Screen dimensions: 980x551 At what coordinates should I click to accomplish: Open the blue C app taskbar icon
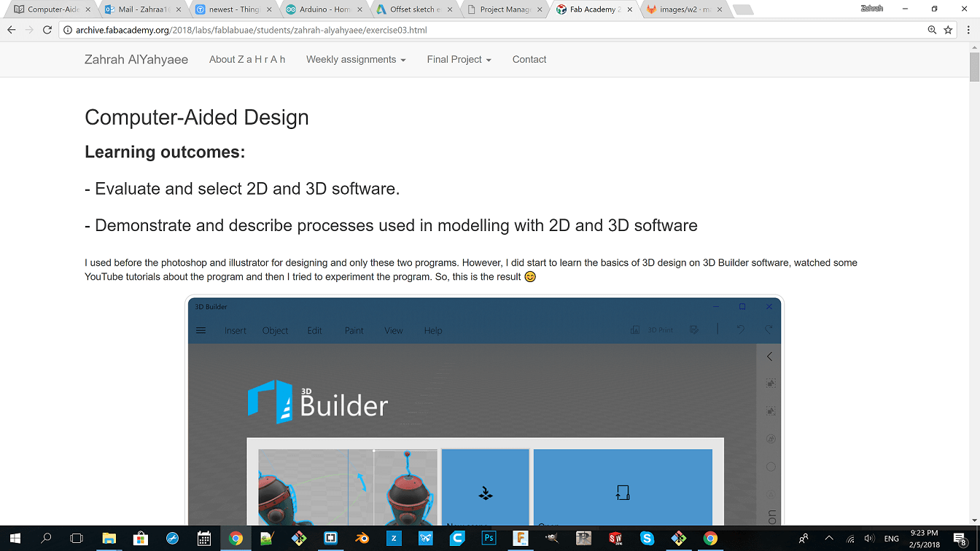457,539
